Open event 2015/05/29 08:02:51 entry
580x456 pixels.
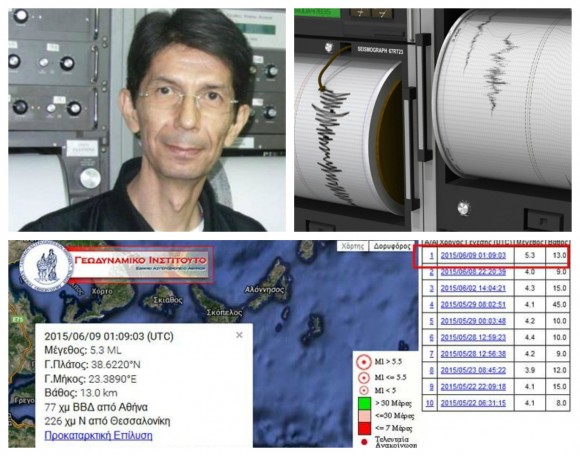[473, 305]
